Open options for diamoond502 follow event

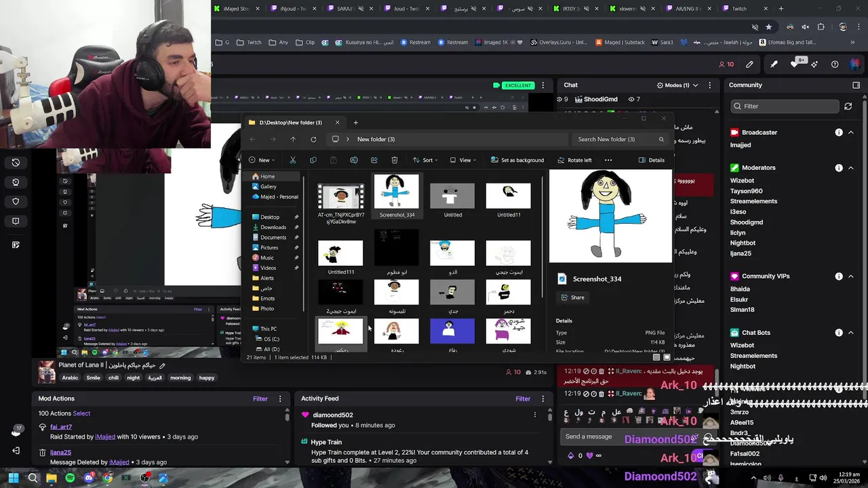[534, 415]
